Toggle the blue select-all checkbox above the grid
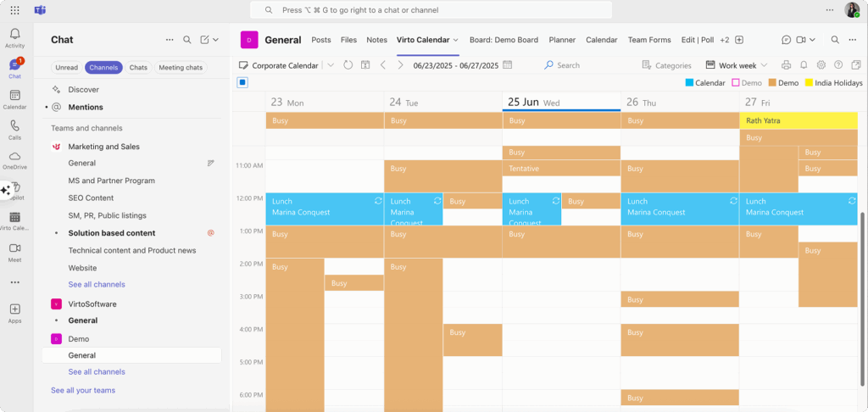Image resolution: width=868 pixels, height=412 pixels. tap(242, 82)
